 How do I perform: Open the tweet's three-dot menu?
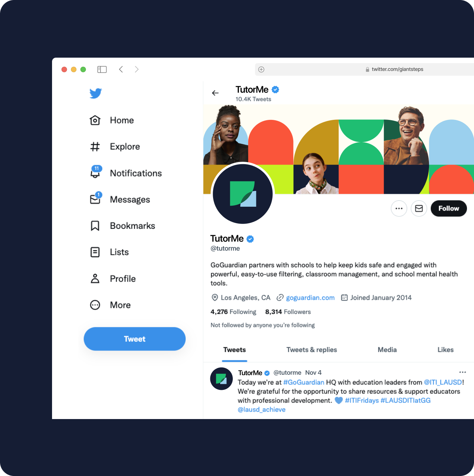pyautogui.click(x=462, y=372)
